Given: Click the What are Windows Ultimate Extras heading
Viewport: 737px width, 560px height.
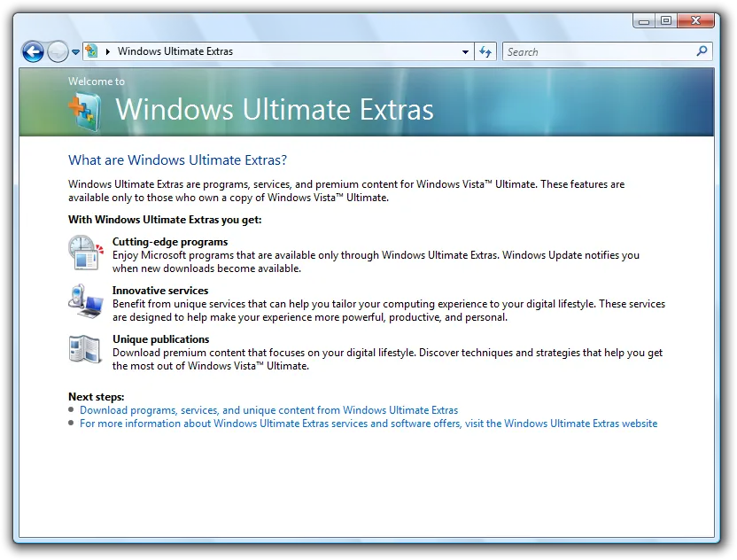Looking at the screenshot, I should (177, 160).
